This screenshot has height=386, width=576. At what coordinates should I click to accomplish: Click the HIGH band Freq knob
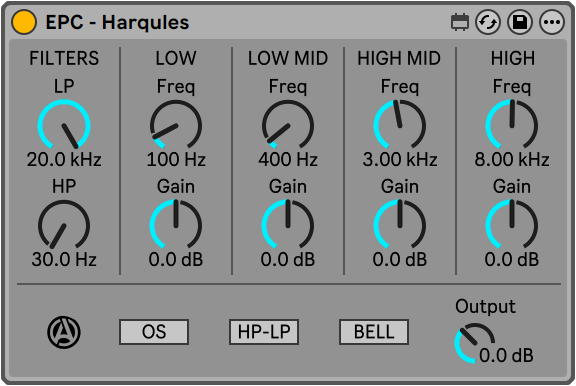pyautogui.click(x=512, y=126)
